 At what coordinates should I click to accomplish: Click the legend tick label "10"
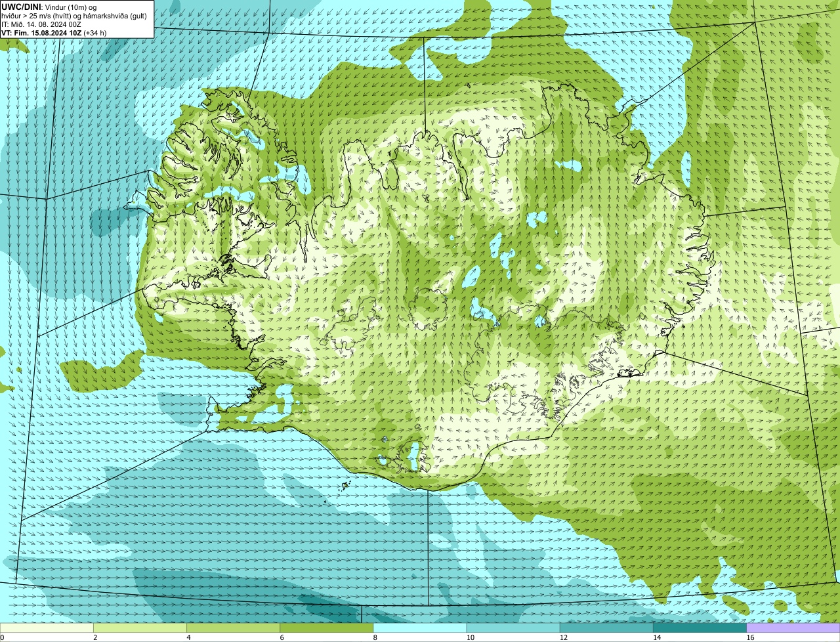coord(471,637)
